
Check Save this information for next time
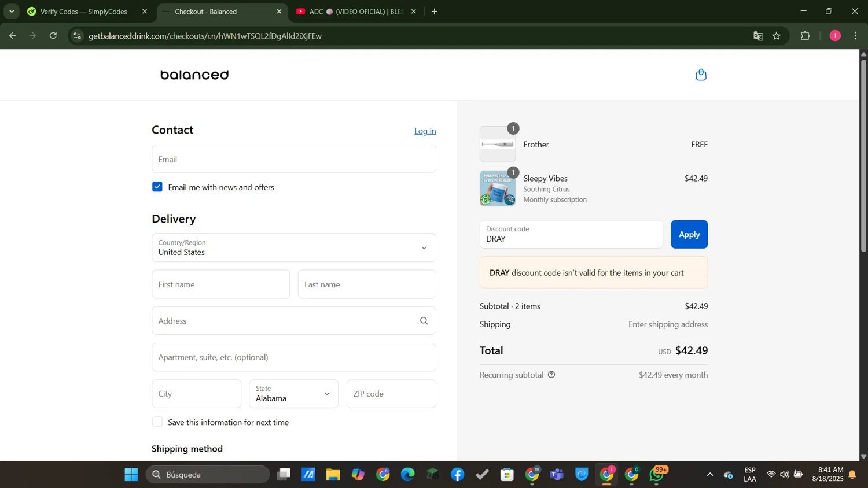pos(157,422)
